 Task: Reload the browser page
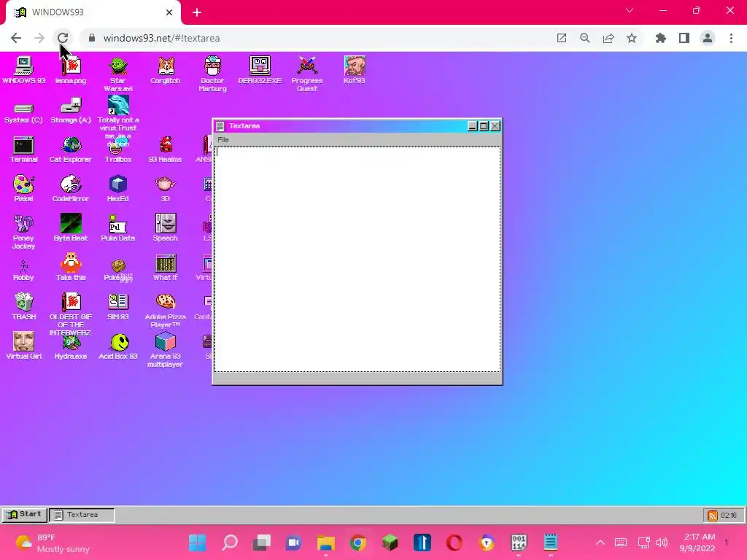[x=63, y=38]
